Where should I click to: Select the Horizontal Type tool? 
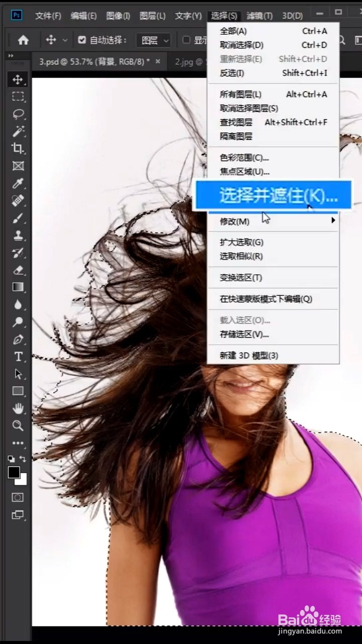coord(18,357)
